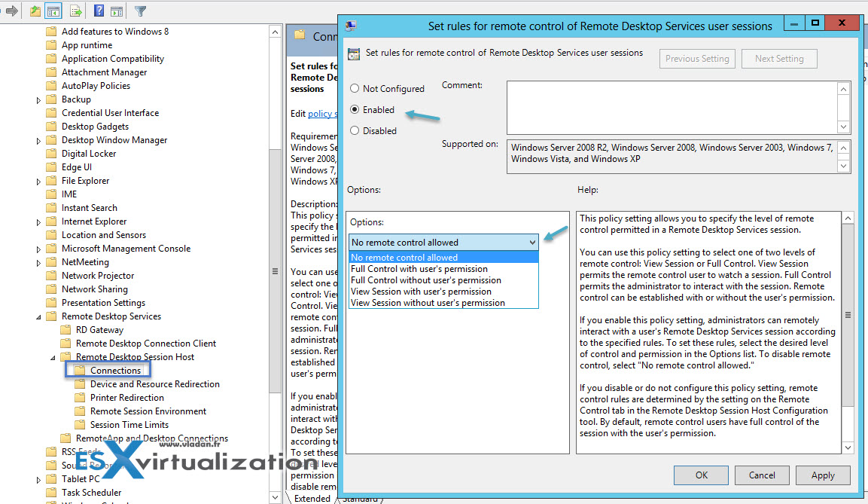Click the Instant Search folder icon

[x=51, y=208]
